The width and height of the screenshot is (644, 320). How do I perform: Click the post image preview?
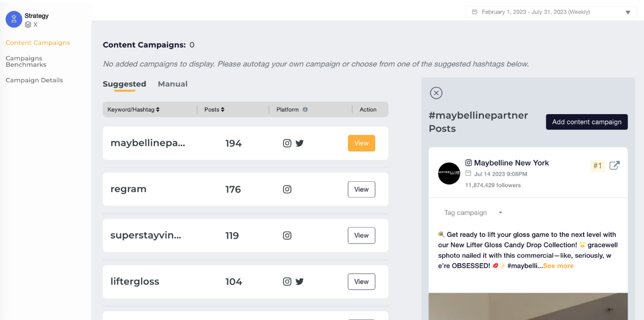[528, 306]
